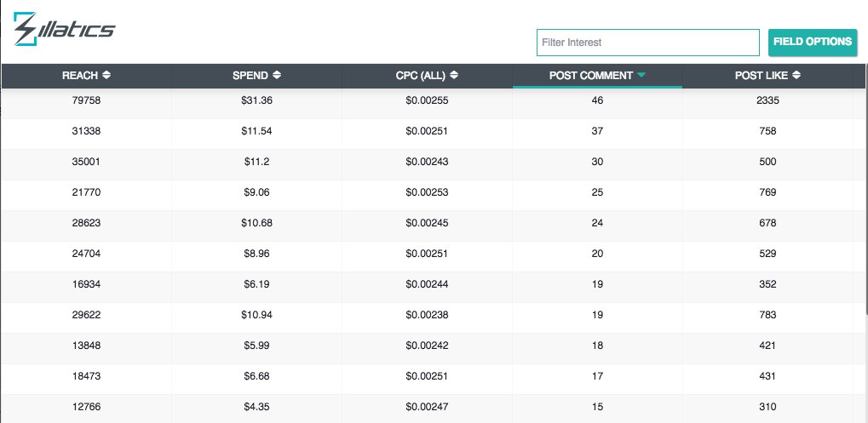This screenshot has width=868, height=423.
Task: Select the REACH column header
Action: [x=86, y=76]
